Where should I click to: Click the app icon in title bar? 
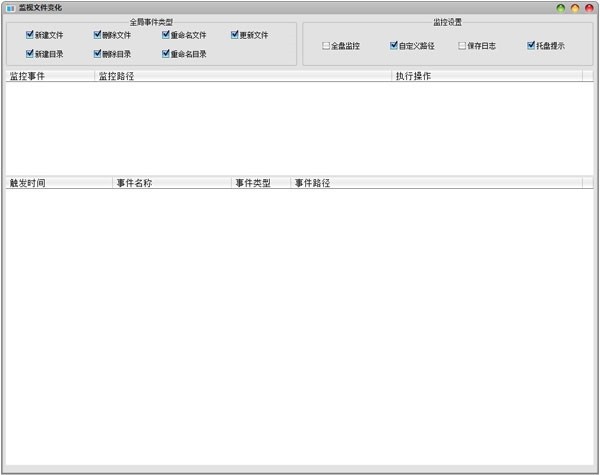click(x=9, y=8)
